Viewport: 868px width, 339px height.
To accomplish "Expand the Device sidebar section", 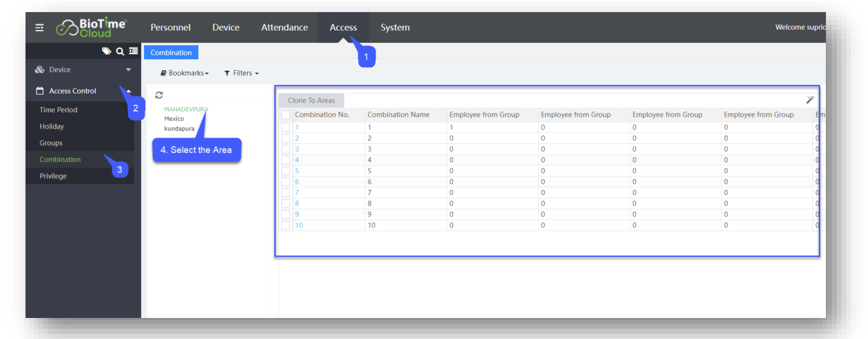I will pos(128,70).
